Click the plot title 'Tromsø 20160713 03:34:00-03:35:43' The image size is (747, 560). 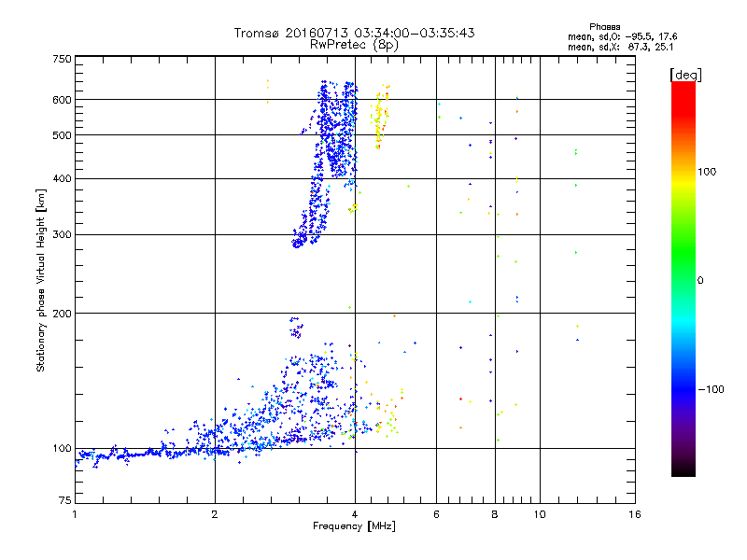point(354,33)
